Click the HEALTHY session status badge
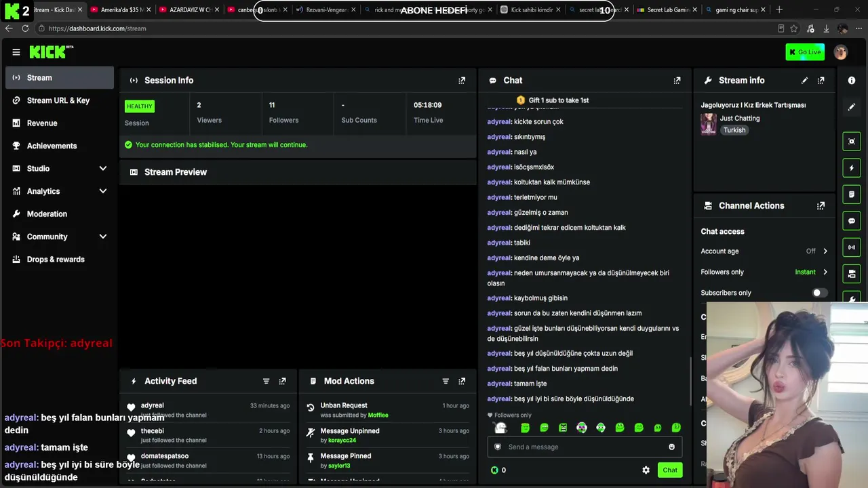868x488 pixels. click(x=140, y=106)
